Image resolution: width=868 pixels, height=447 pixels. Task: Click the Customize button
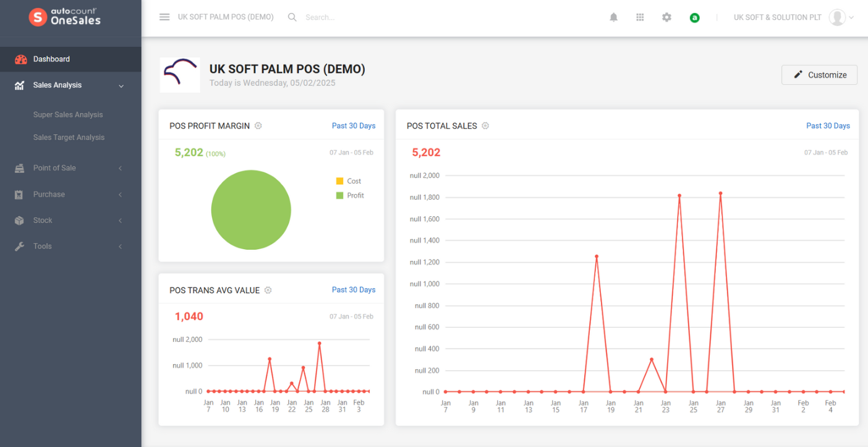click(819, 75)
